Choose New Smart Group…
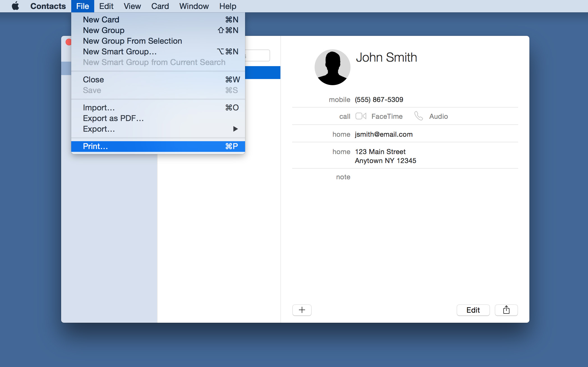 [158, 52]
